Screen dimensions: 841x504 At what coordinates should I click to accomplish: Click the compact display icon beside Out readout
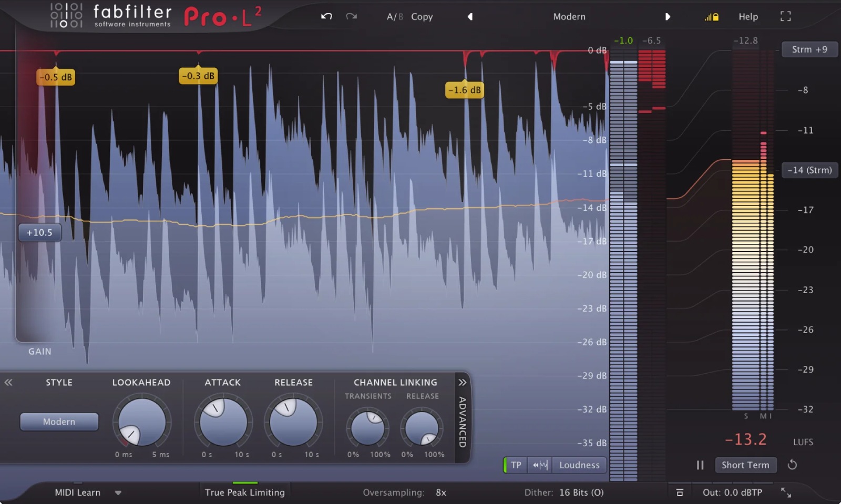pos(680,492)
